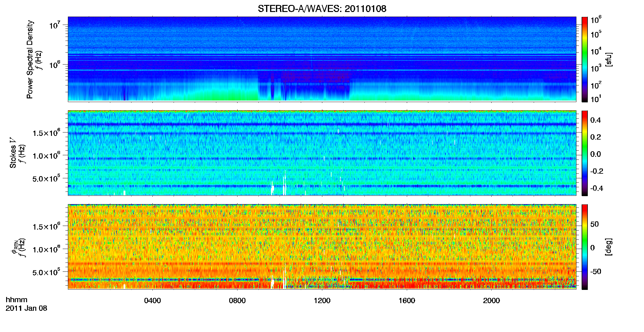Click the φRTN degrees color bar

point(585,247)
